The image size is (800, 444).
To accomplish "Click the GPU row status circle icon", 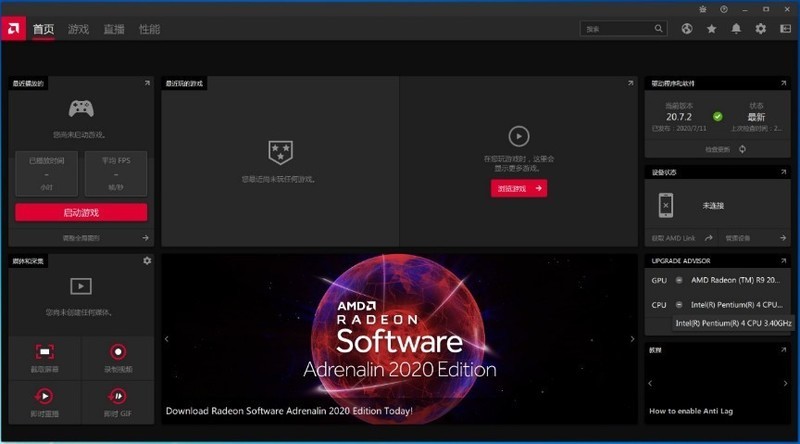I will (x=679, y=280).
